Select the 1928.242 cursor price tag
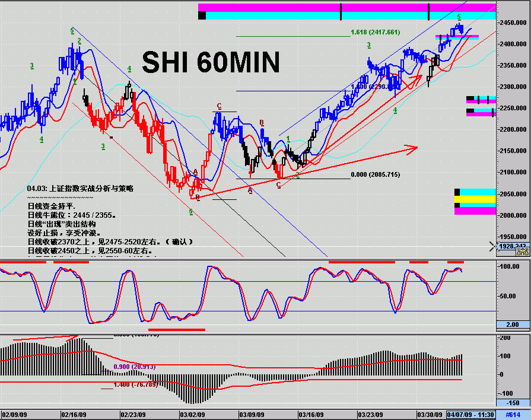The image size is (531, 420). [512, 246]
